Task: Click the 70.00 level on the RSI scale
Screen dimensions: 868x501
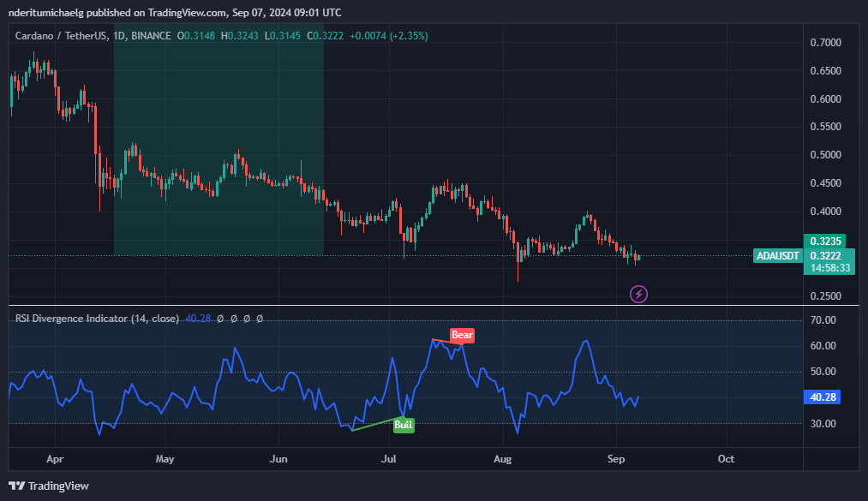Action: click(823, 320)
